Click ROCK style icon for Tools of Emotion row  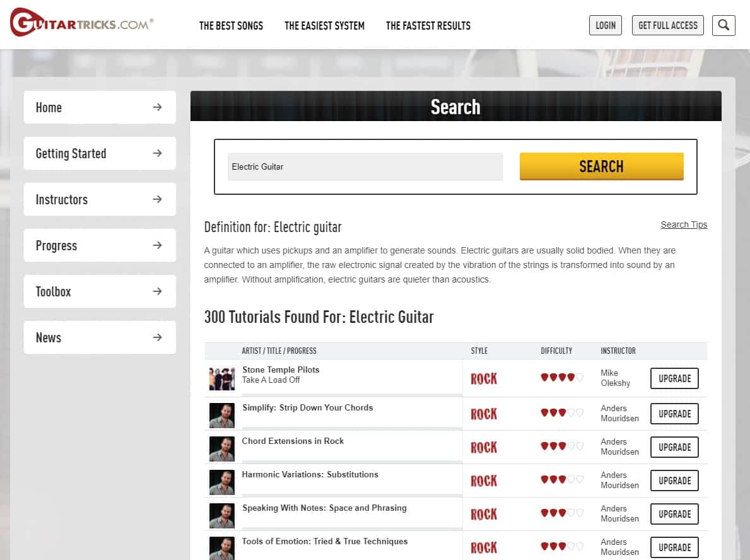[x=484, y=547]
